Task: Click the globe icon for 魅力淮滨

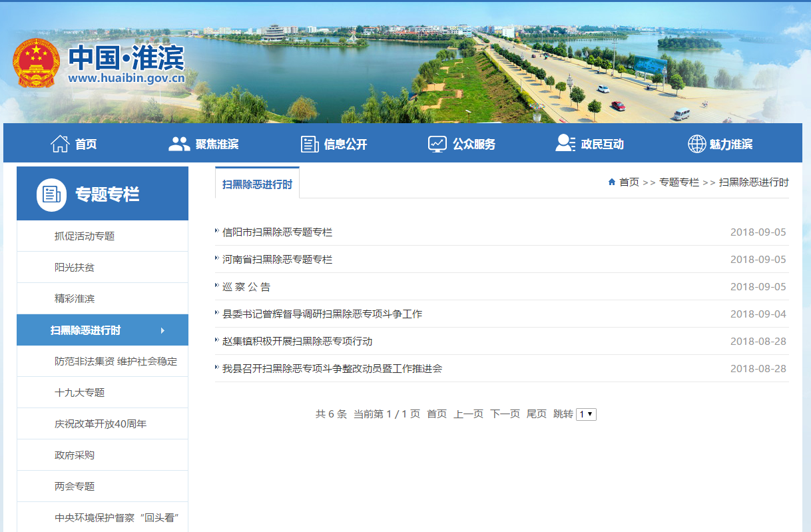Action: [696, 144]
